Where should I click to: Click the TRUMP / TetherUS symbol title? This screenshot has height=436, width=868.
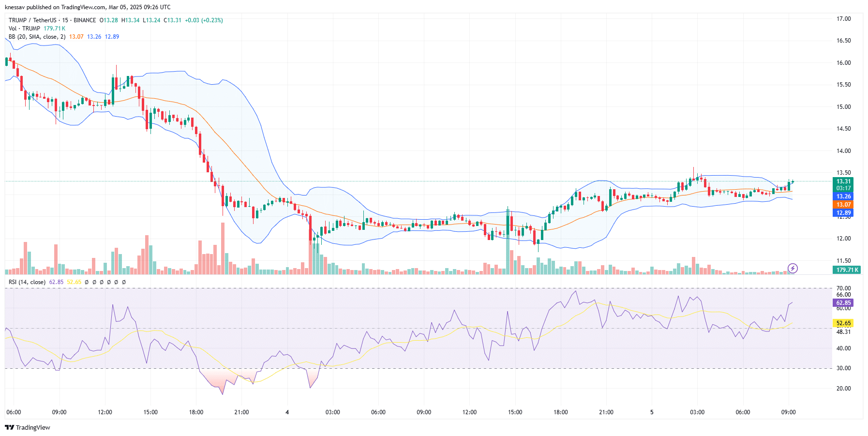pyautogui.click(x=52, y=20)
